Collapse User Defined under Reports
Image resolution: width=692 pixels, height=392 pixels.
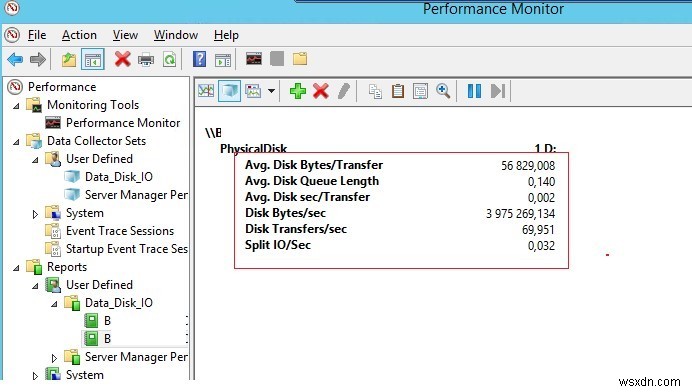(35, 286)
